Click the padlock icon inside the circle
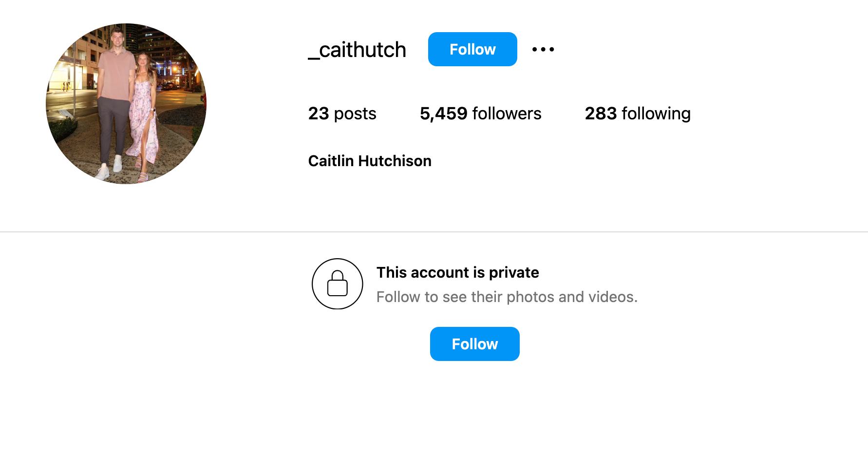 pyautogui.click(x=338, y=284)
